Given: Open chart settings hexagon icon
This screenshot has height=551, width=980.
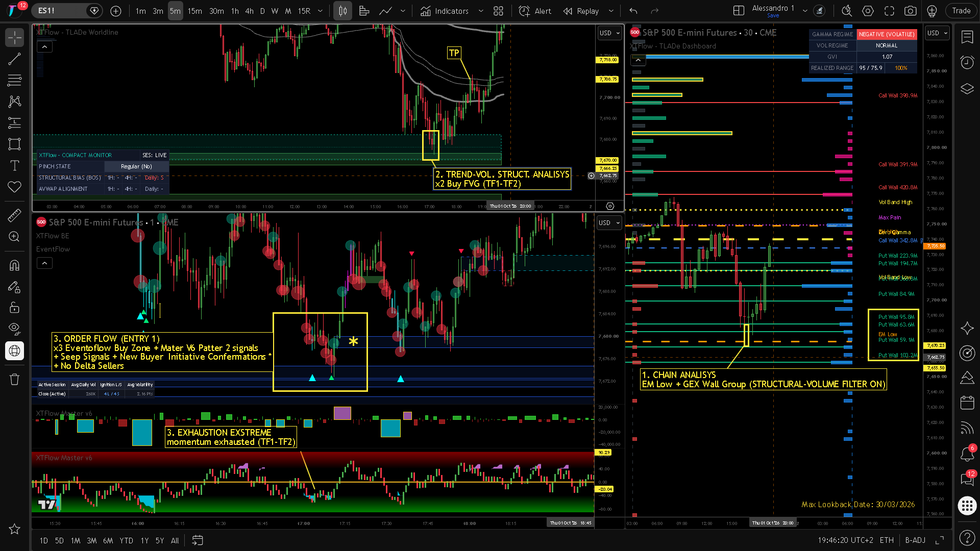Looking at the screenshot, I should coord(868,11).
